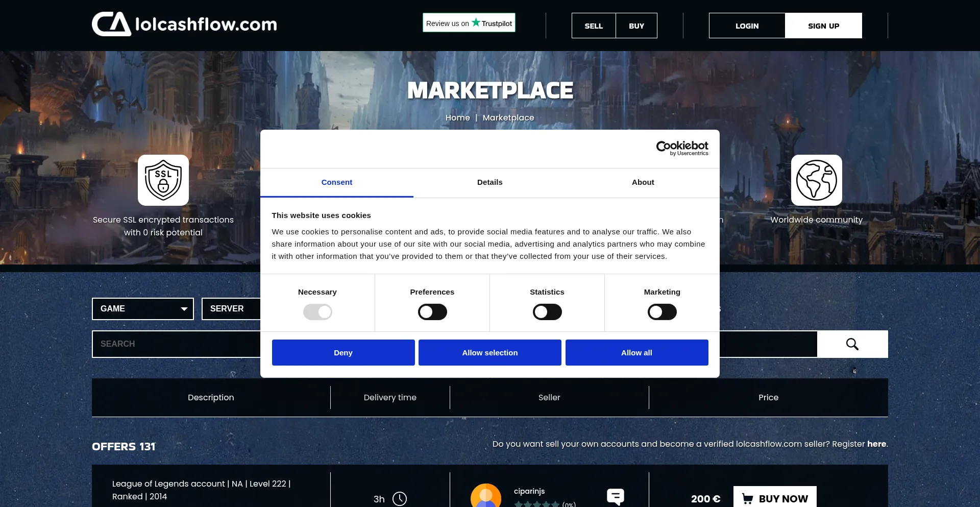
Task: Click the worldwide community globe icon
Action: click(x=816, y=180)
